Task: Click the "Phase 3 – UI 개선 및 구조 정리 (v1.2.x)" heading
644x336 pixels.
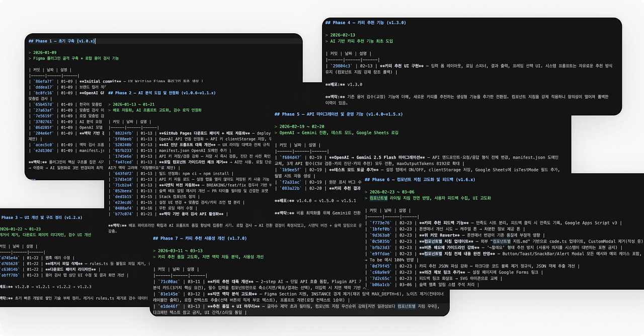Action: pyautogui.click(x=42, y=218)
